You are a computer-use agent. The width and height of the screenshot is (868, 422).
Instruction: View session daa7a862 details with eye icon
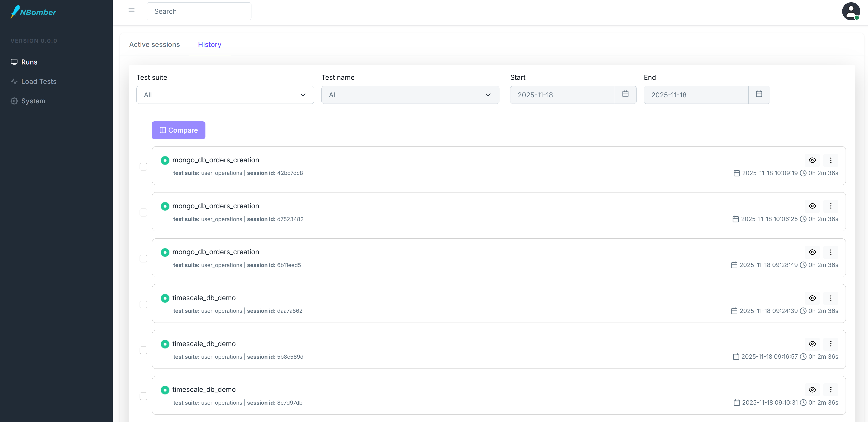pyautogui.click(x=812, y=298)
